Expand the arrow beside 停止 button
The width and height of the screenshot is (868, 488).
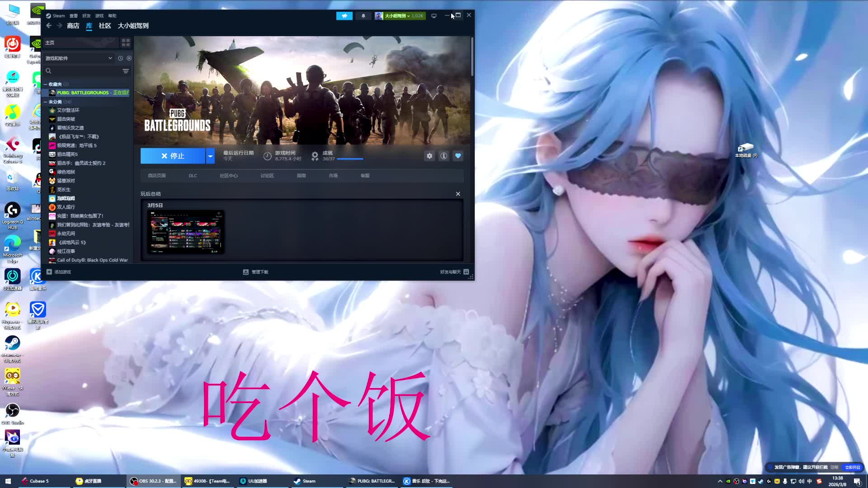click(x=210, y=156)
